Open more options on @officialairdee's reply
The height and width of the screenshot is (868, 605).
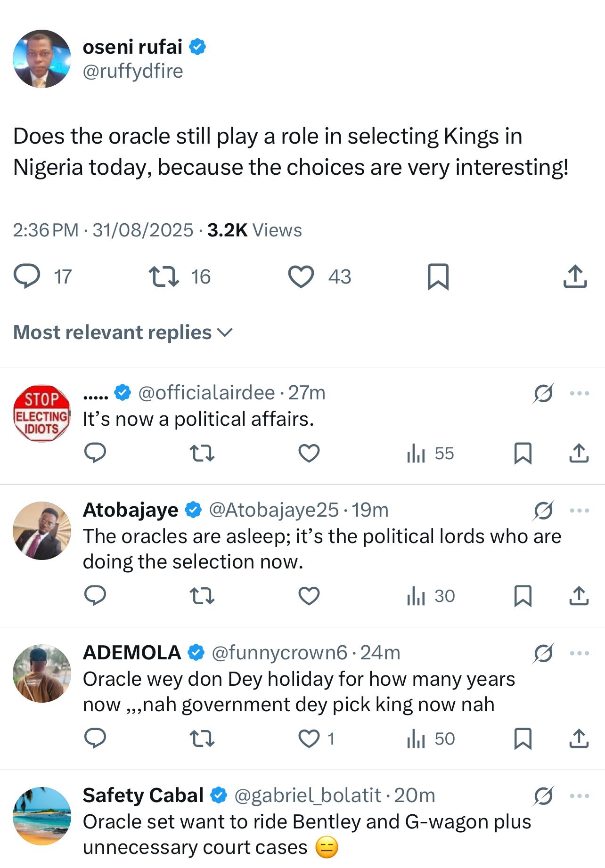[579, 393]
